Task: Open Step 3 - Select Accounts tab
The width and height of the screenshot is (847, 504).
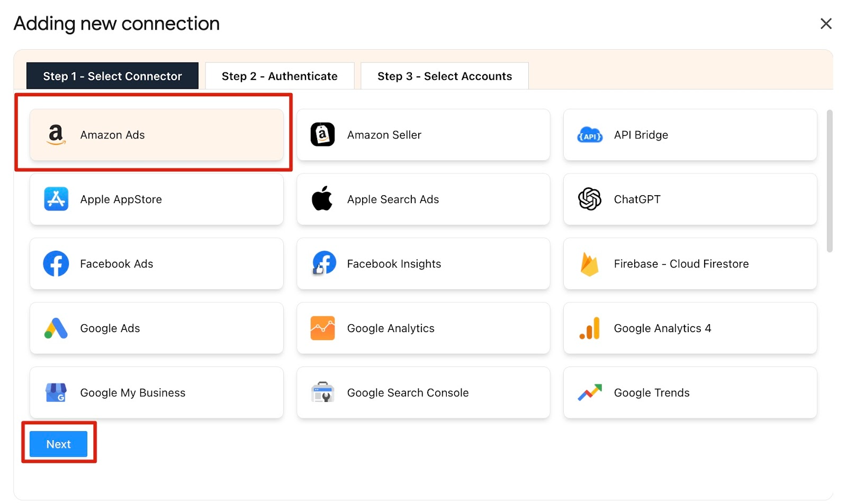Action: [444, 76]
